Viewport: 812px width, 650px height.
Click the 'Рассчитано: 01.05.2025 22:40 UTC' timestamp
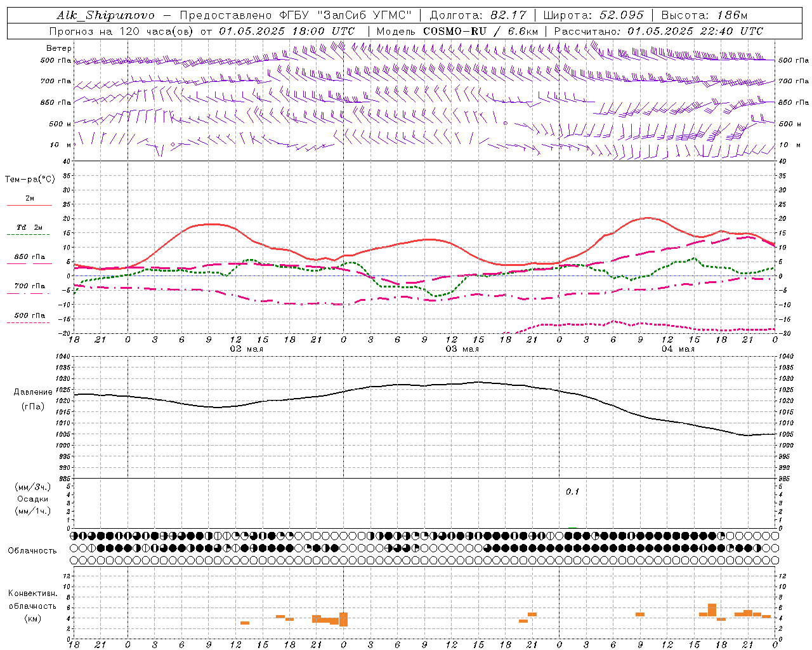pos(658,31)
